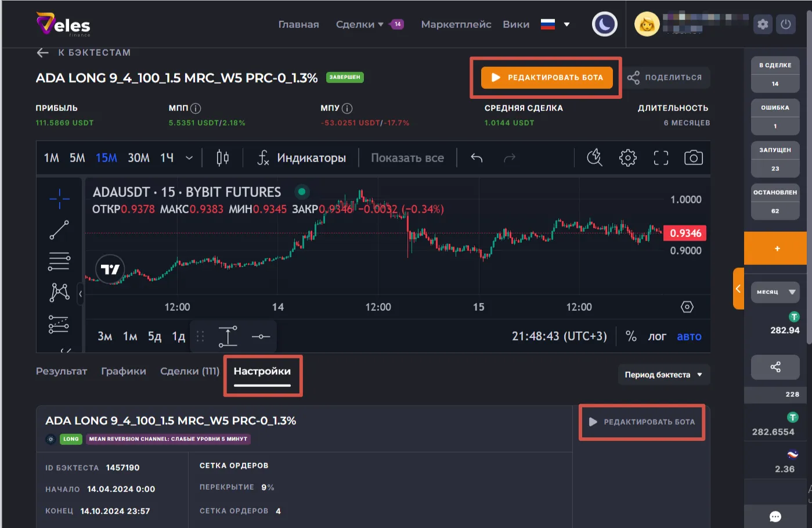
Task: Take a chart snapshot with camera icon
Action: [x=693, y=158]
